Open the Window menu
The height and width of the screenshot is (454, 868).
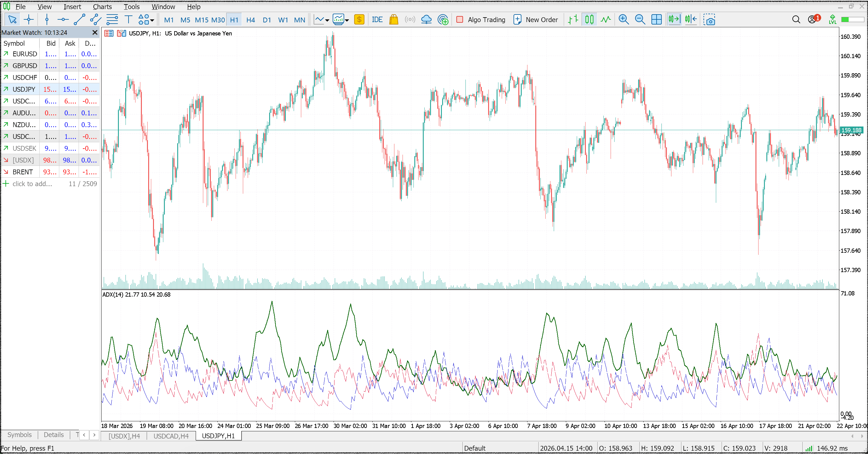point(163,7)
